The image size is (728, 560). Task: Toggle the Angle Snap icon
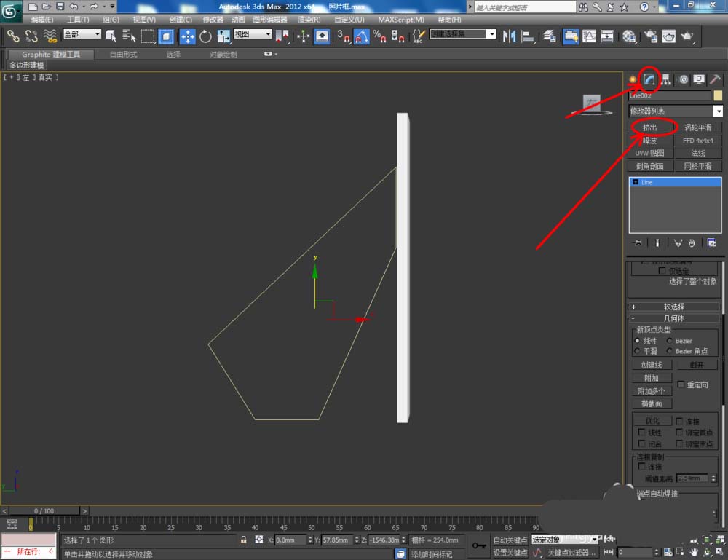[x=362, y=36]
